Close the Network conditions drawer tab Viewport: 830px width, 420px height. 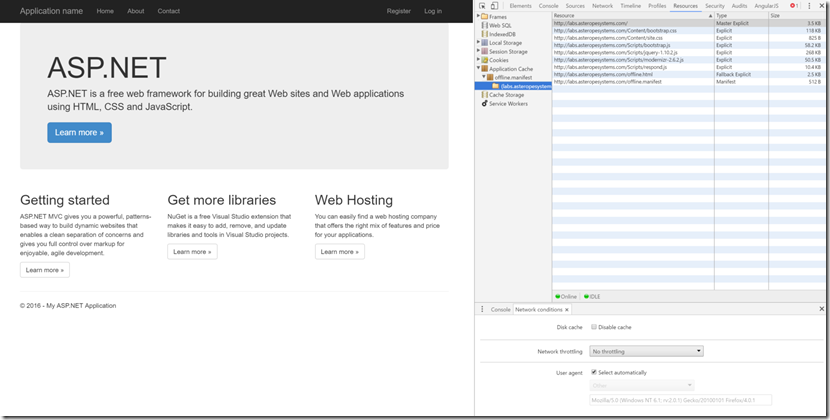[566, 309]
